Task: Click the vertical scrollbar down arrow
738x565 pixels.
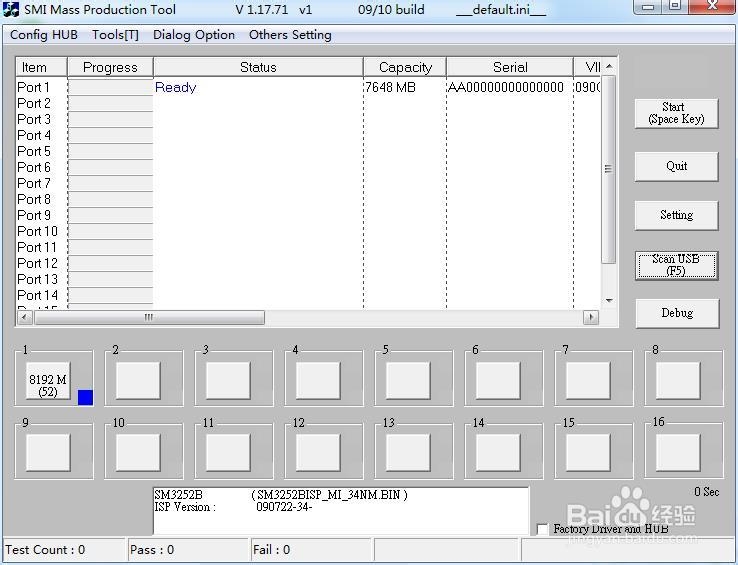Action: coord(609,301)
